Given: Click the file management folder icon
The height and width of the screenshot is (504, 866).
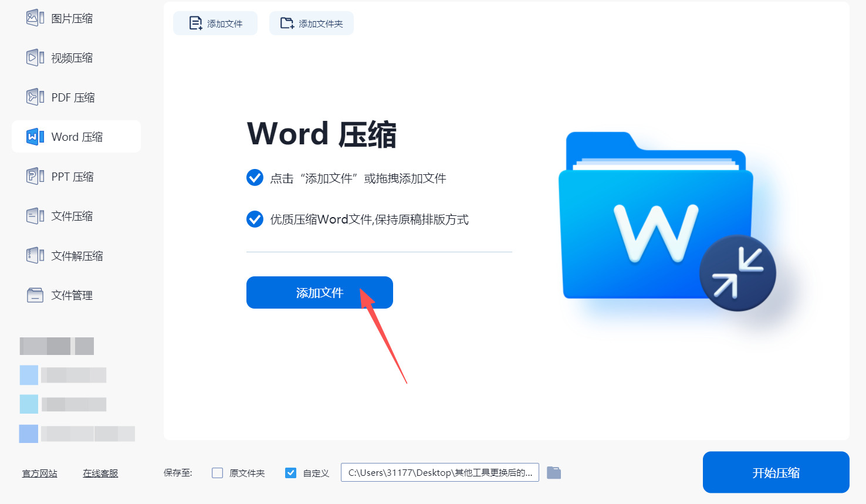Looking at the screenshot, I should click(35, 295).
